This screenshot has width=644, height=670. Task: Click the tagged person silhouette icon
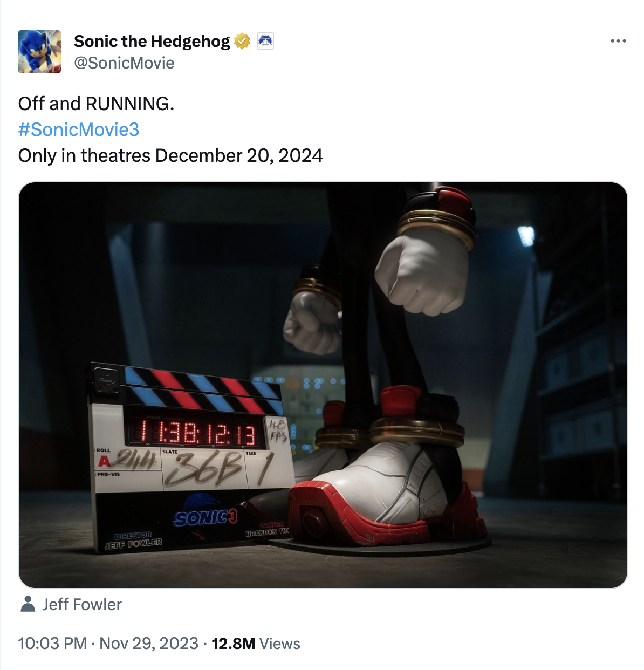[x=28, y=604]
